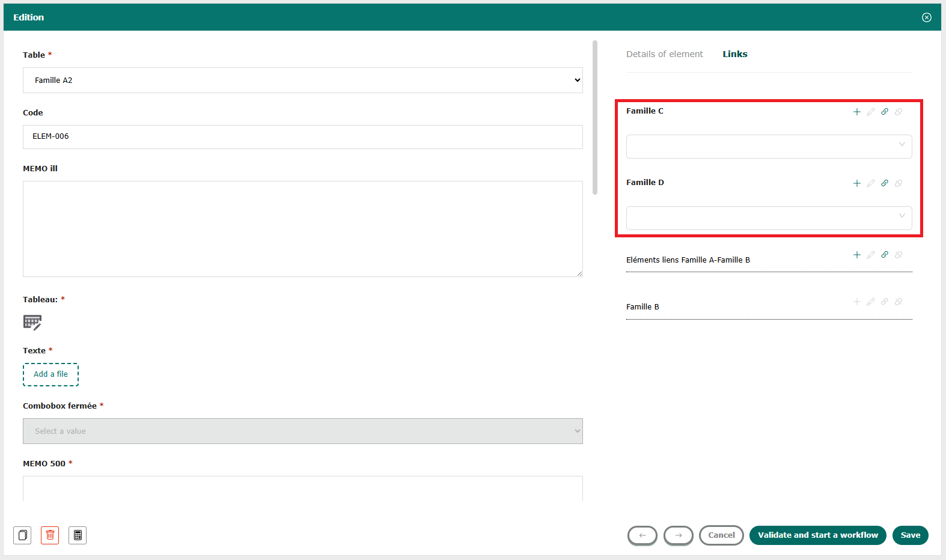Click the plus icon for Famille C

856,112
